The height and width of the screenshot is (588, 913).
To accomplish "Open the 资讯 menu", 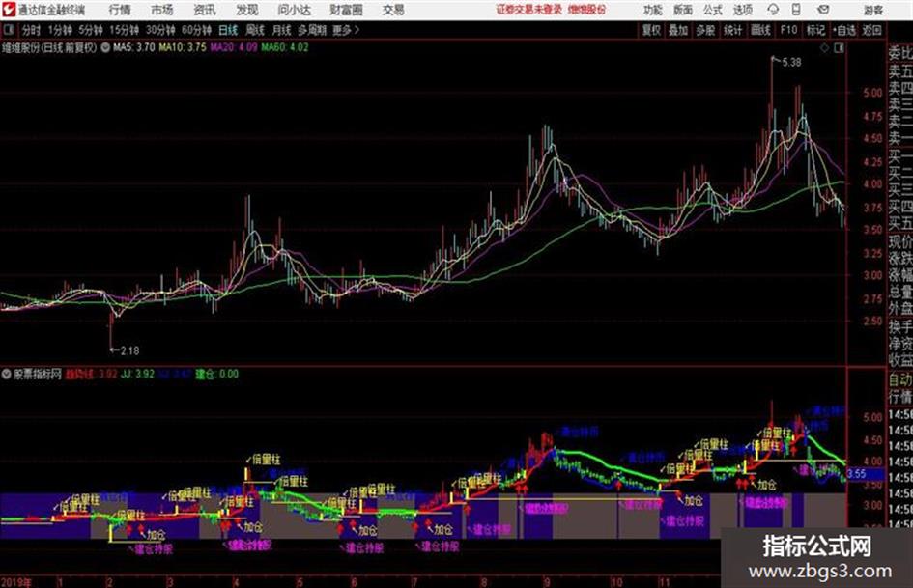I will 205,10.
